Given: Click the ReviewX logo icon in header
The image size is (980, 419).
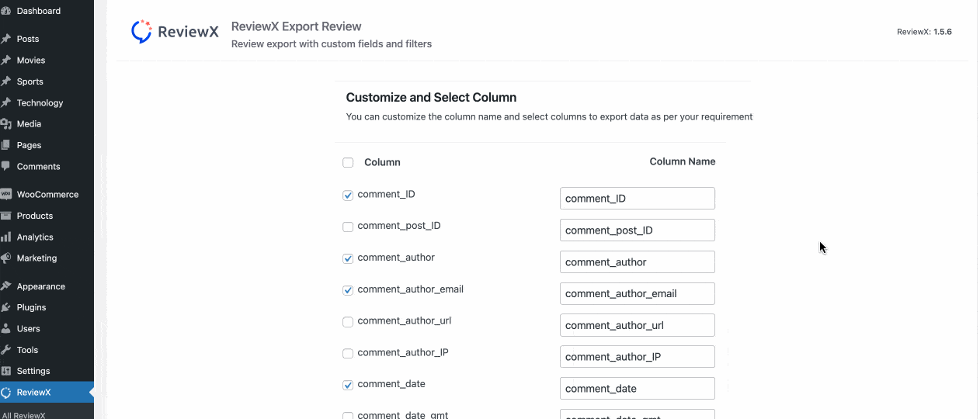Looking at the screenshot, I should tap(141, 32).
